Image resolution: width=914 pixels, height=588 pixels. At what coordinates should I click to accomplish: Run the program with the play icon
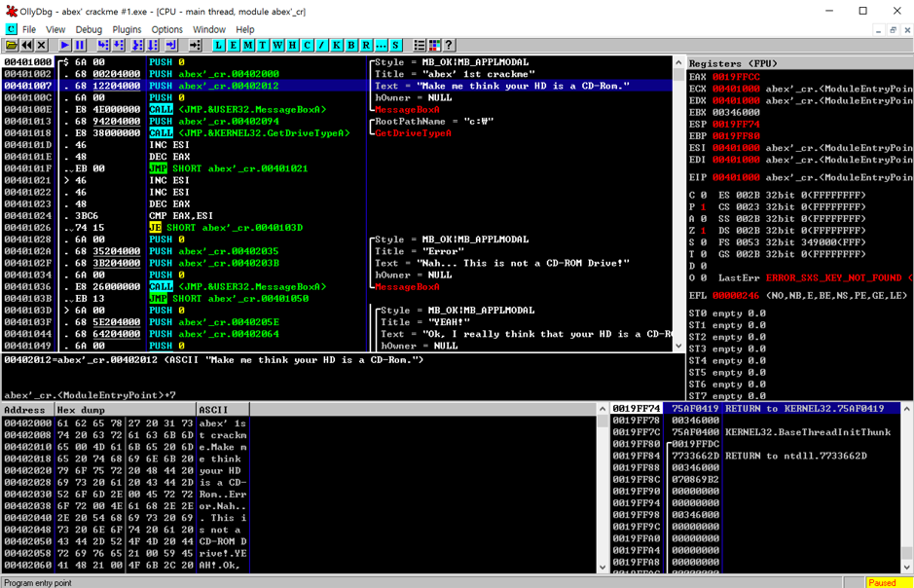64,45
